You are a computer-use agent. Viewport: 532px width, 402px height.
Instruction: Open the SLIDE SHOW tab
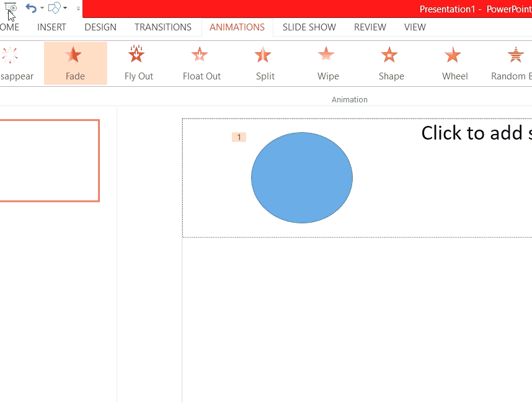[x=309, y=27]
